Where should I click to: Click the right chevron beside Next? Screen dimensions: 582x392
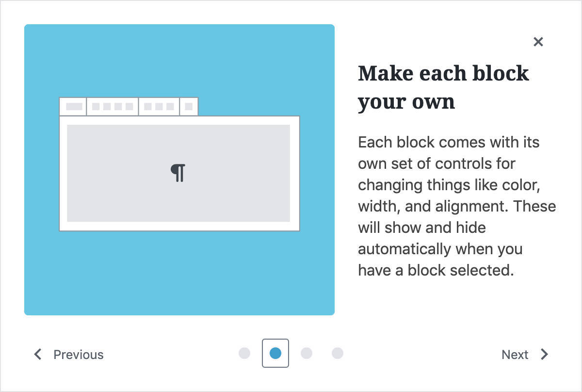point(545,354)
